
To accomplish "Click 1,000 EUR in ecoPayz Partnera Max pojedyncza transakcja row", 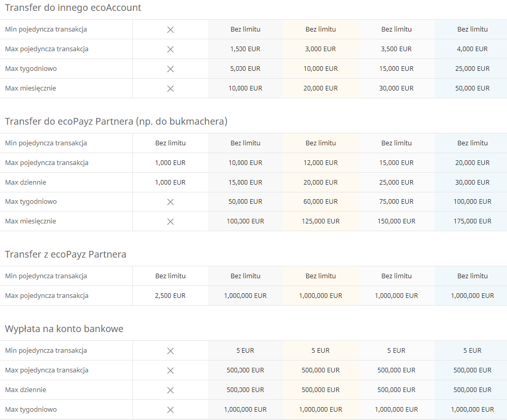I will tap(170, 163).
